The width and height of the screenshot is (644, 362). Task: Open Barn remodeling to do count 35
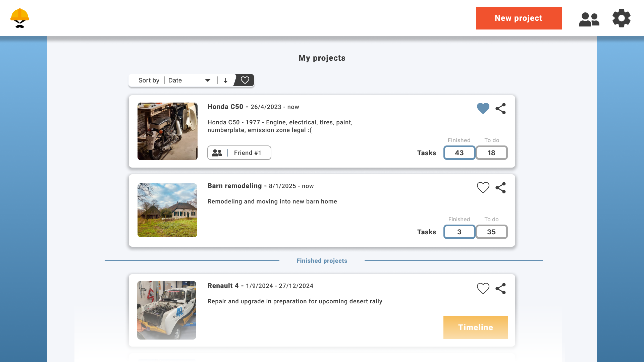point(491,232)
